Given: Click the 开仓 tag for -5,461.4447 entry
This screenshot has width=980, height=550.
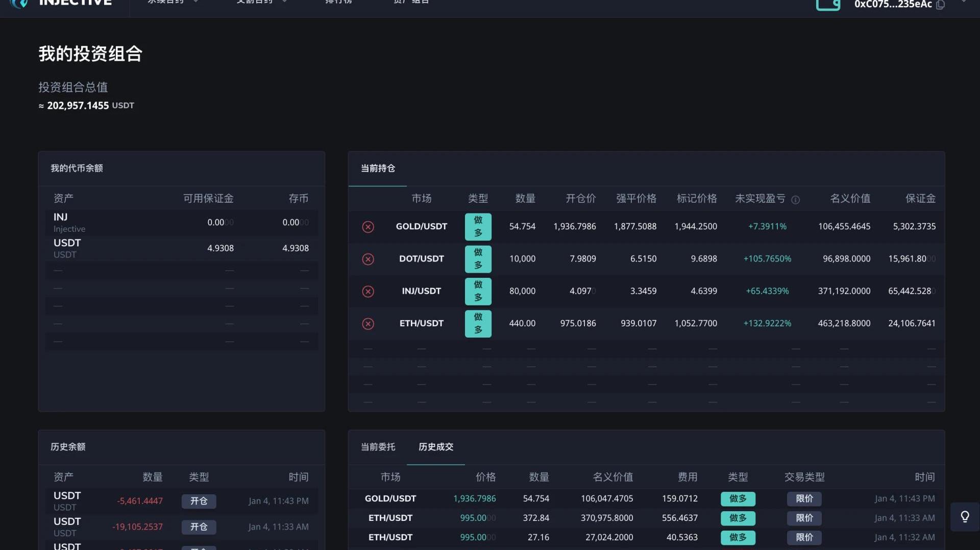Looking at the screenshot, I should (x=199, y=501).
